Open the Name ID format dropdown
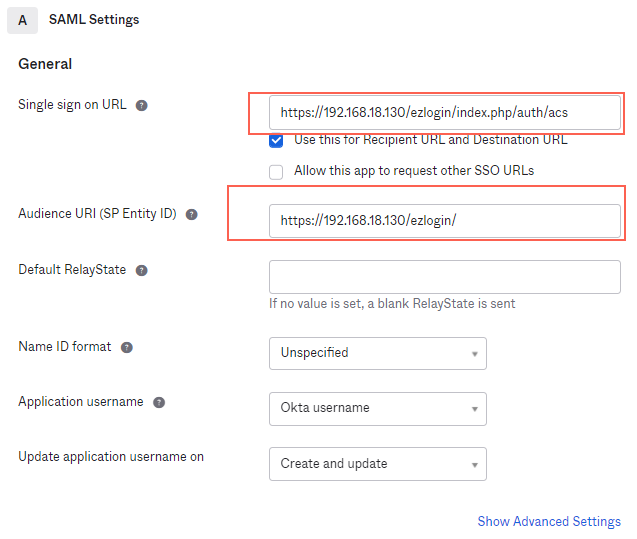Viewport: 637px width, 539px height. pyautogui.click(x=377, y=353)
